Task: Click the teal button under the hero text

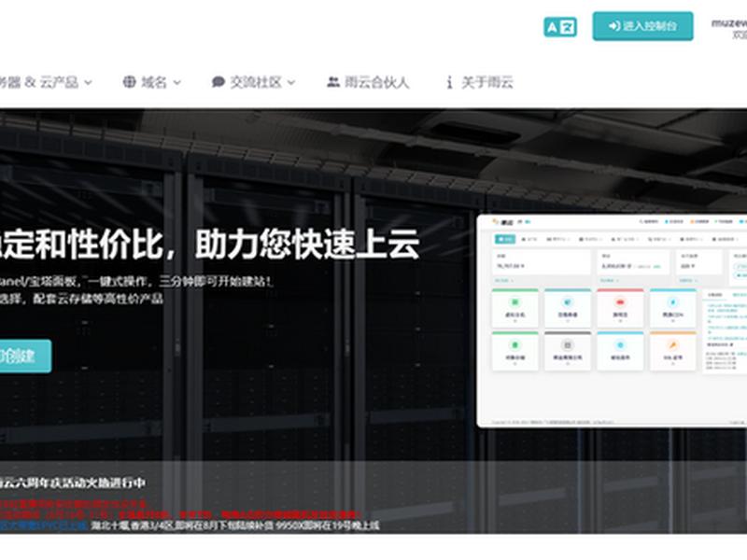Action: (x=25, y=357)
